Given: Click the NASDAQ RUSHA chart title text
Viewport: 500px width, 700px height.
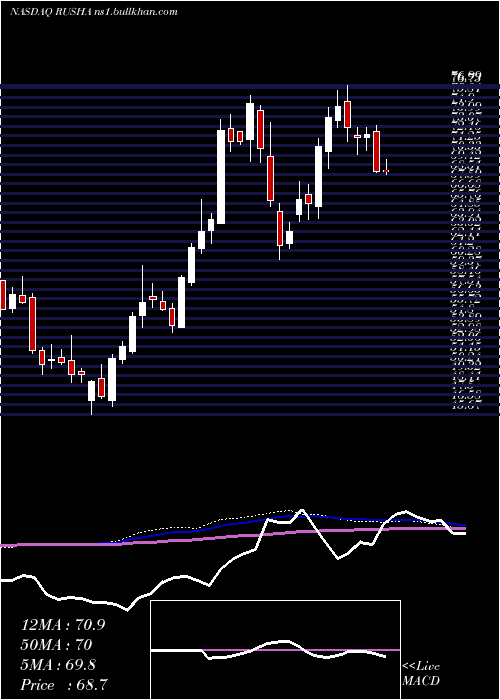Looking at the screenshot, I should click(x=94, y=12).
